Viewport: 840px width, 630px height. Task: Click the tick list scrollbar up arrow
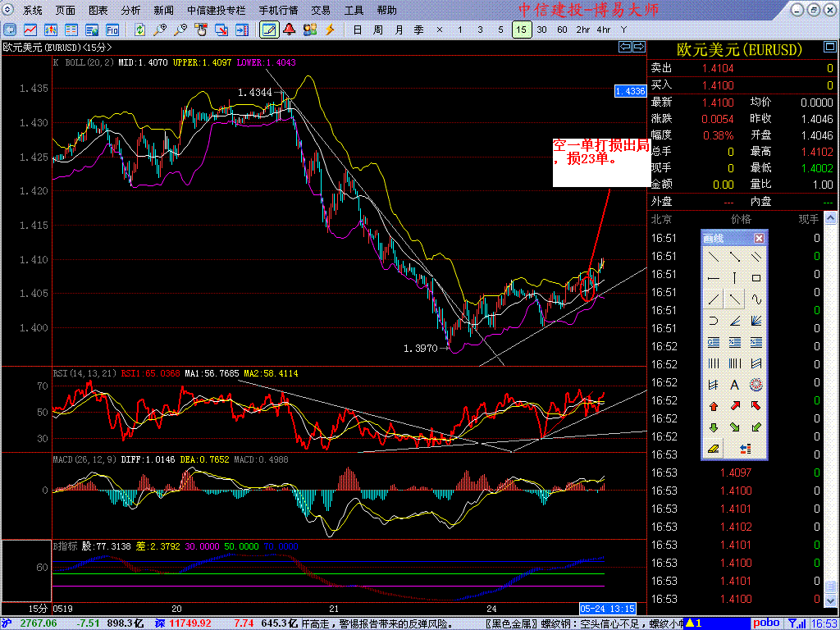pos(830,218)
